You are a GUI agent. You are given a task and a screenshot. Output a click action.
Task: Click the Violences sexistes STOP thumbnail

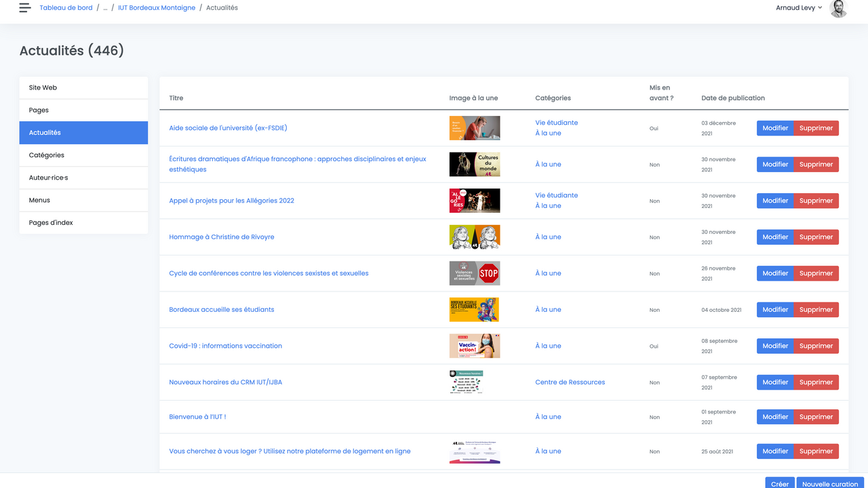click(474, 273)
